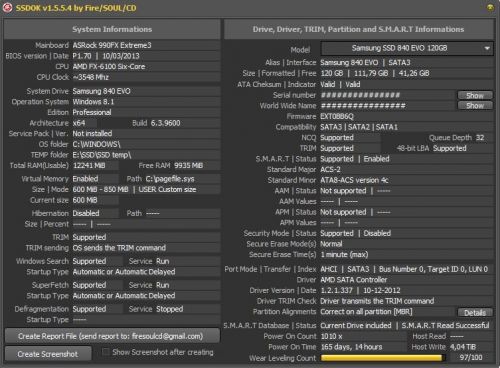Click Operation System value Windows 8.1

[x=93, y=102]
